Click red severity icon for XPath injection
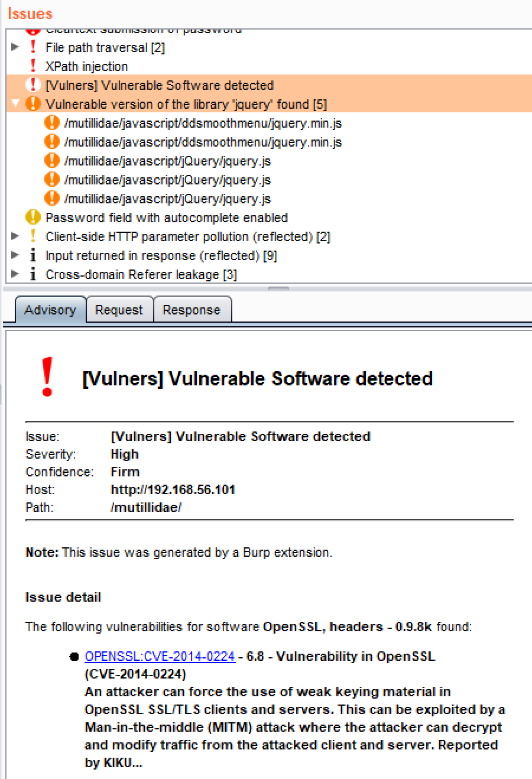This screenshot has height=779, width=532. (x=33, y=66)
